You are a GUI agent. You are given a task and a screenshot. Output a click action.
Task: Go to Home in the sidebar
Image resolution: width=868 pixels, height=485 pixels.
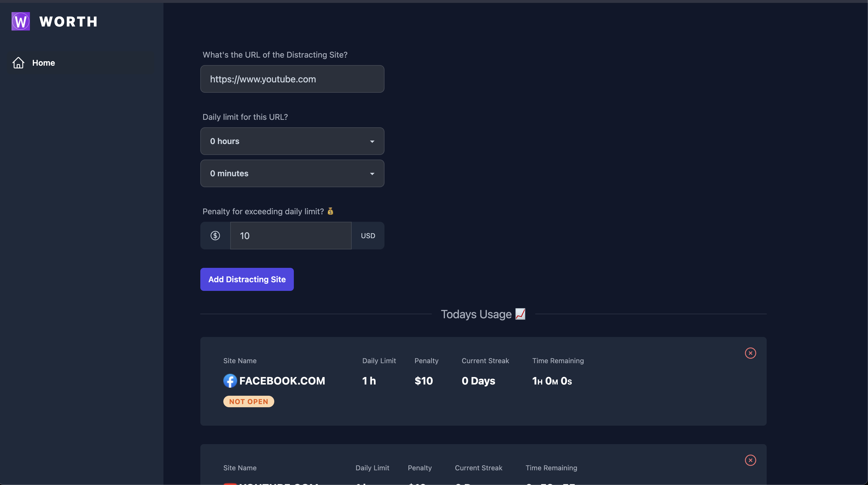pos(43,63)
